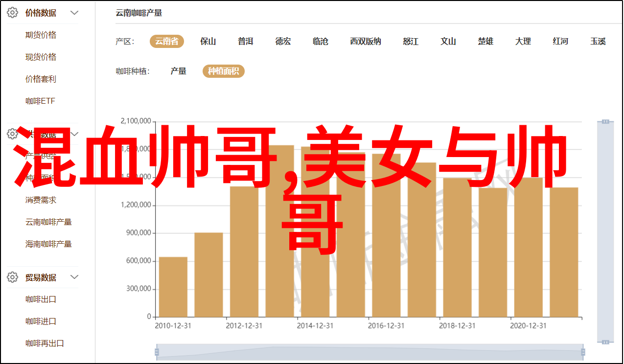Image resolution: width=624 pixels, height=364 pixels.
Task: Choose the 种植面积 metric option
Action: click(x=224, y=71)
